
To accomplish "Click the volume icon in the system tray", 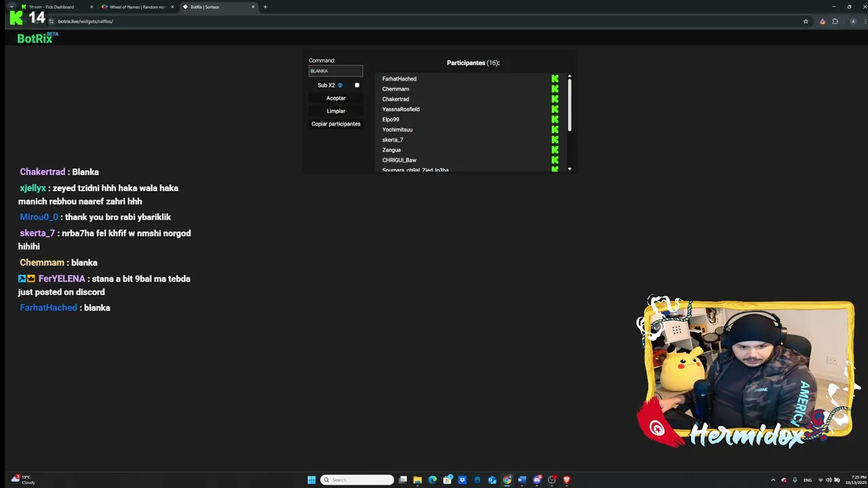I will point(829,480).
